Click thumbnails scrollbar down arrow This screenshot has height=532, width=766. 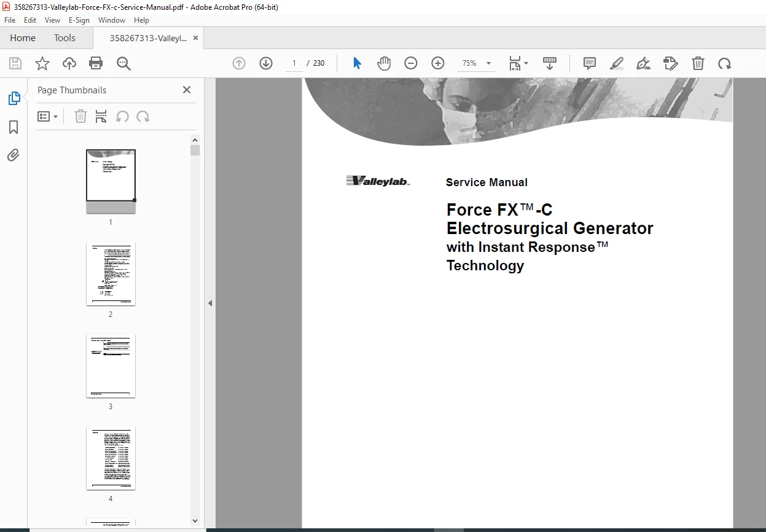point(195,520)
